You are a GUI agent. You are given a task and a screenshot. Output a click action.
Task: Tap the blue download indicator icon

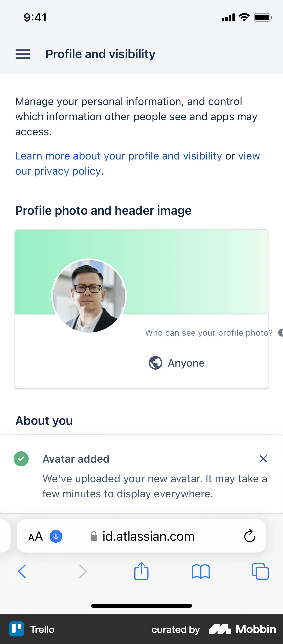pyautogui.click(x=56, y=536)
